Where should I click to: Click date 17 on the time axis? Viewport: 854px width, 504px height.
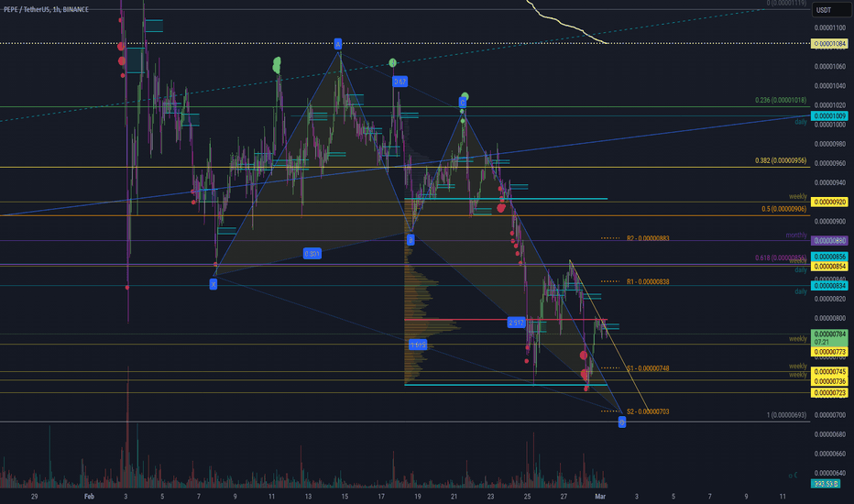381,497
